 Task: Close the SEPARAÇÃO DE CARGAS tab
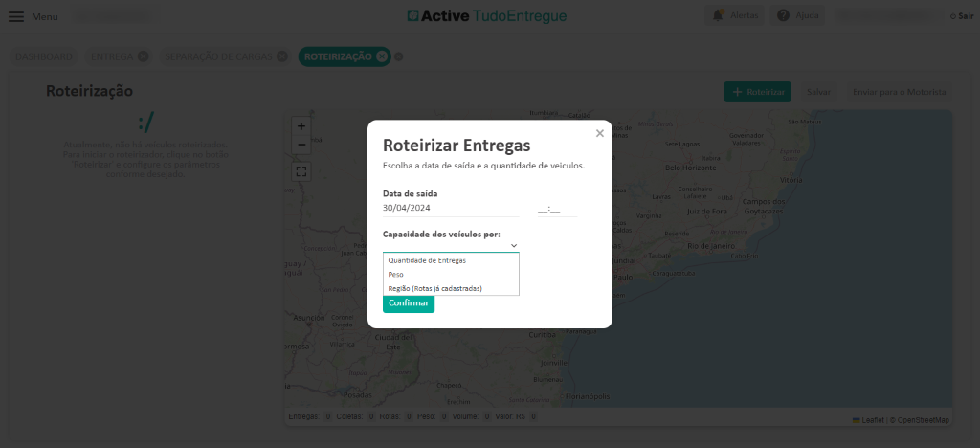coord(282,56)
